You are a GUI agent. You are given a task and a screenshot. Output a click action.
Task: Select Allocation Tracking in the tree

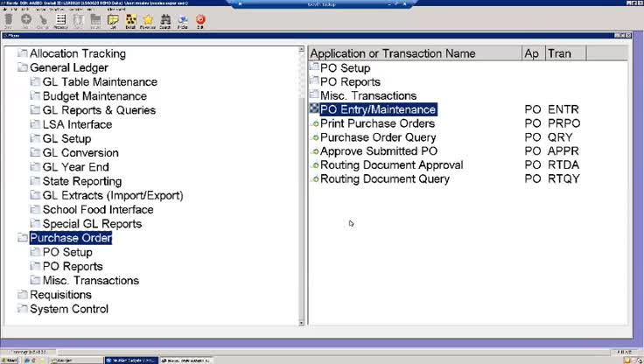point(78,53)
